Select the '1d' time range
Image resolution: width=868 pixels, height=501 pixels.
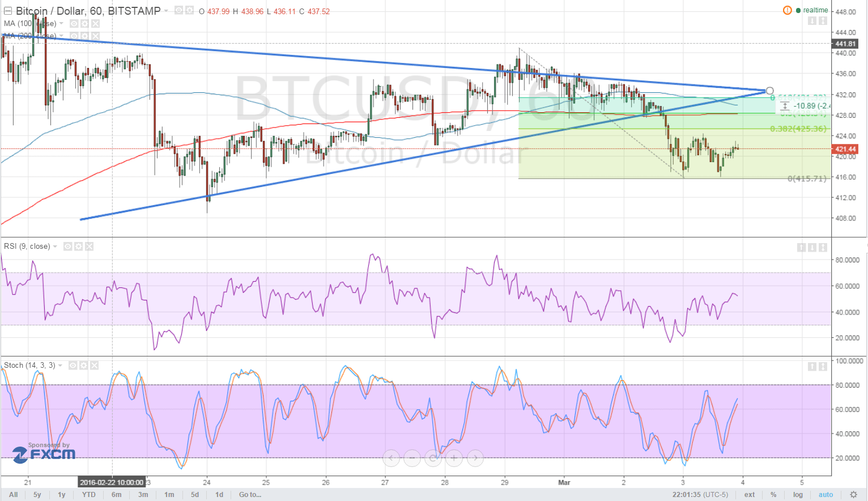219,495
